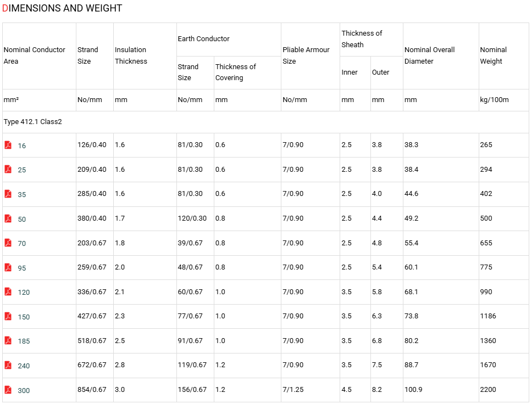Open the PDF icon for 25 mm² row
532x404 pixels.
pos(8,169)
